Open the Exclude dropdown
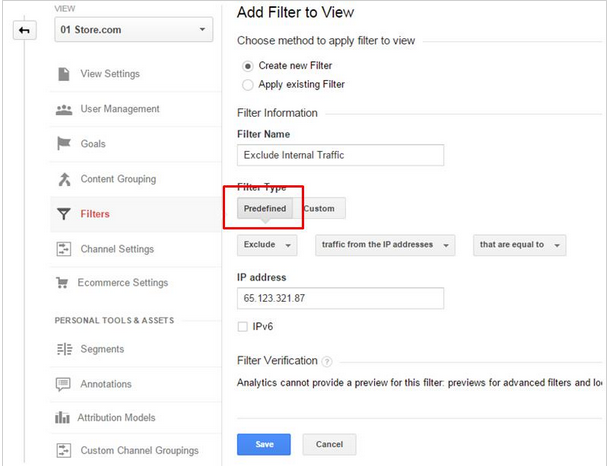 (267, 245)
